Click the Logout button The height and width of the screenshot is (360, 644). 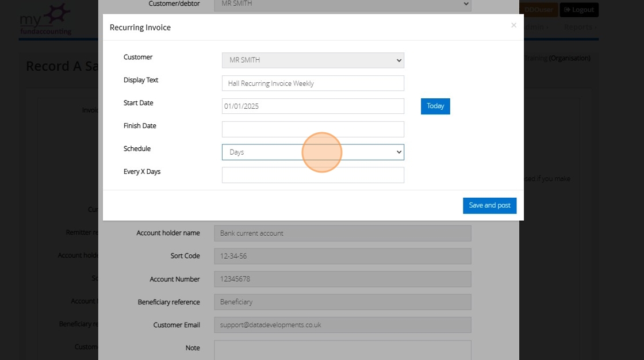tap(579, 10)
